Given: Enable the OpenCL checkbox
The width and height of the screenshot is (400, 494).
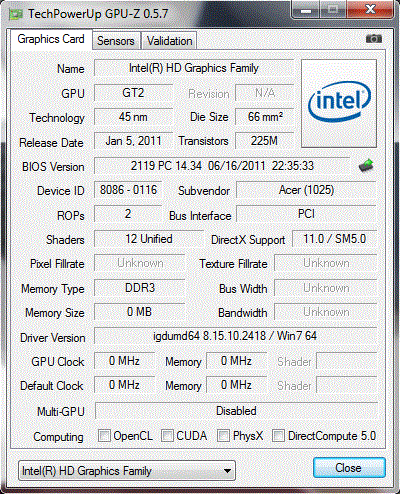Looking at the screenshot, I should tap(104, 435).
